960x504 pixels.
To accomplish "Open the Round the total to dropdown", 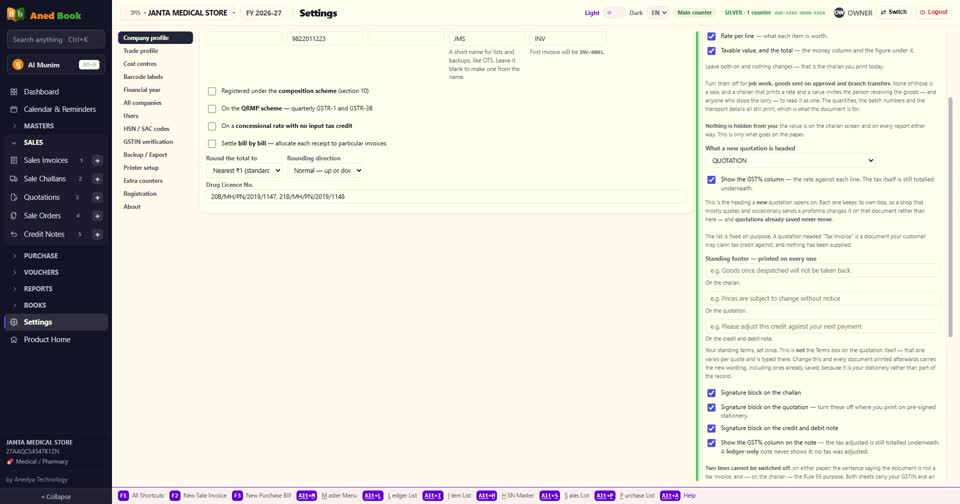I will pos(244,171).
